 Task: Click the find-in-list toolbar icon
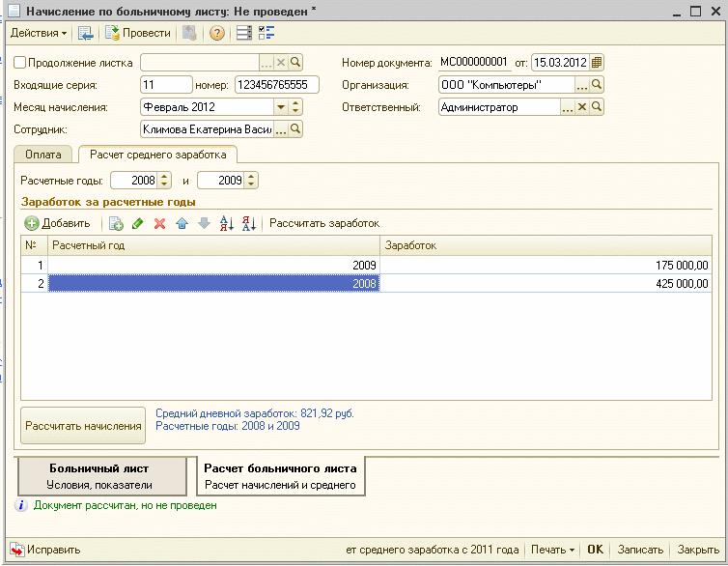point(85,33)
